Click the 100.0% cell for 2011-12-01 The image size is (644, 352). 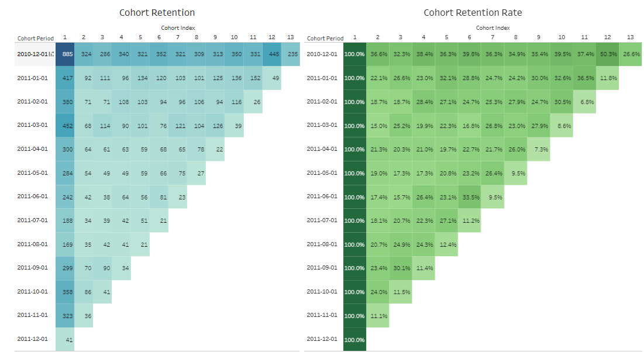click(354, 340)
